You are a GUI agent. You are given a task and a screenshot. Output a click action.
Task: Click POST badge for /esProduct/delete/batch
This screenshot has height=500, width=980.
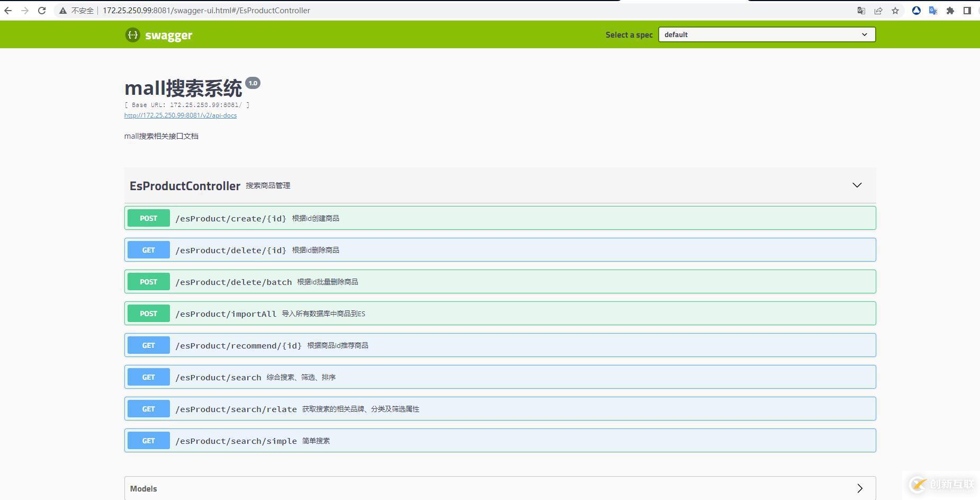coord(149,282)
